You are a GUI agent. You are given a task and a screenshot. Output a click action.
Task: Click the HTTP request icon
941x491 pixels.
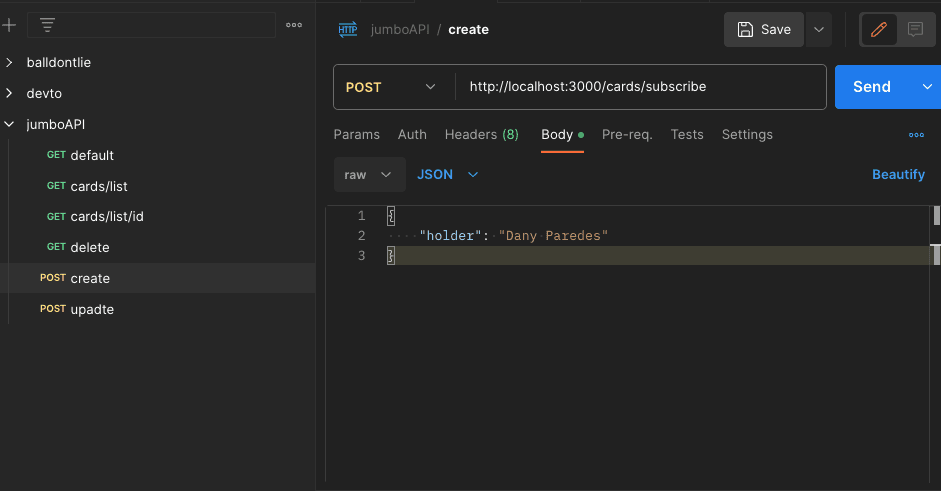(348, 29)
